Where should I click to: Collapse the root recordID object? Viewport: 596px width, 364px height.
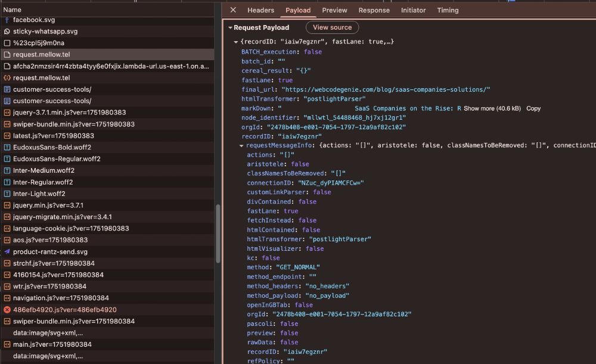[235, 42]
